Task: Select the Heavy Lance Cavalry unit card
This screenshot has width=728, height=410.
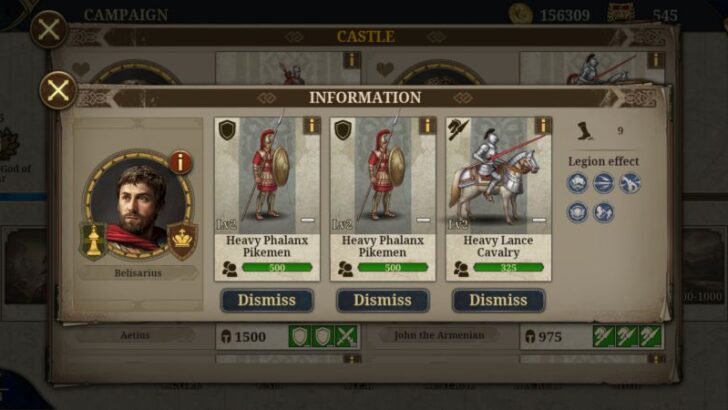Action: click(x=499, y=199)
